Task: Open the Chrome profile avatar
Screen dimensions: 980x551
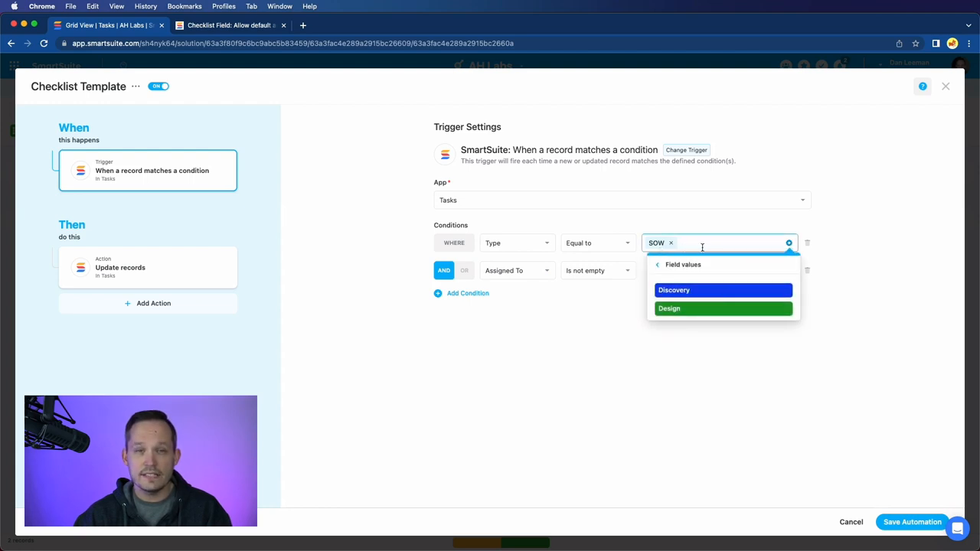Action: [x=952, y=44]
